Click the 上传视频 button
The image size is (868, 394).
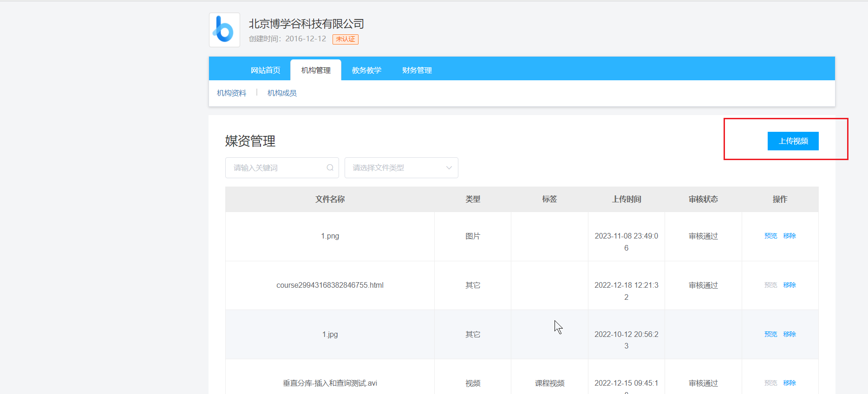(x=793, y=141)
